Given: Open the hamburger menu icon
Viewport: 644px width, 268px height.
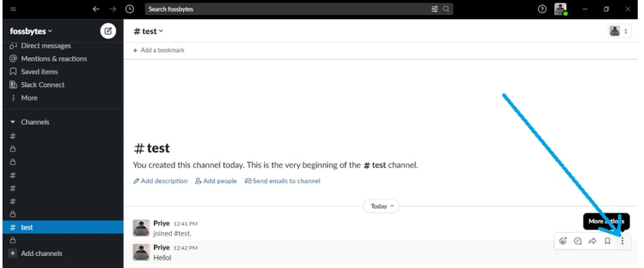Looking at the screenshot, I should [x=13, y=9].
